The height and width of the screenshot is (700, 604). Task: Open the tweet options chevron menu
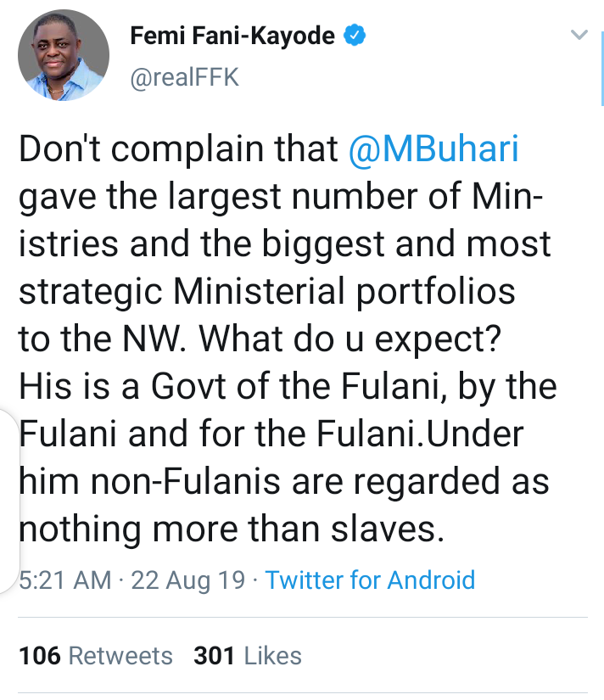click(x=579, y=36)
